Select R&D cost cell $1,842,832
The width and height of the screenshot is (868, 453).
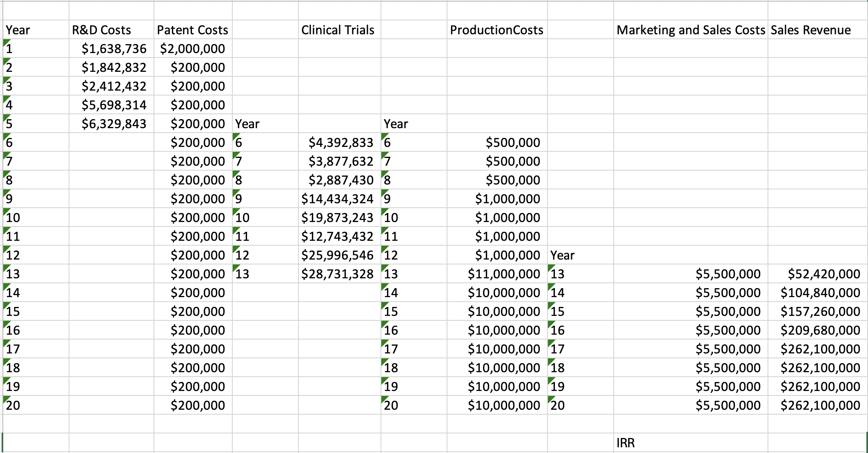click(111, 67)
